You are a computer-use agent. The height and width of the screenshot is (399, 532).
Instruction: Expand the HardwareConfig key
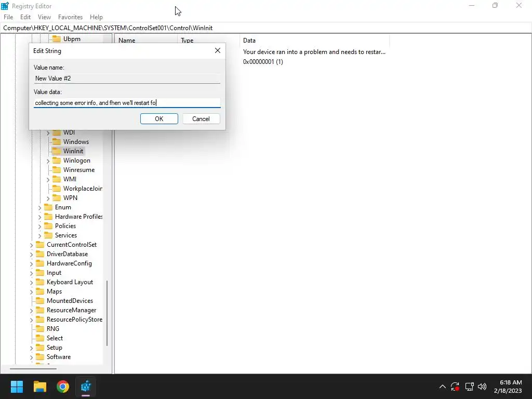(32, 263)
